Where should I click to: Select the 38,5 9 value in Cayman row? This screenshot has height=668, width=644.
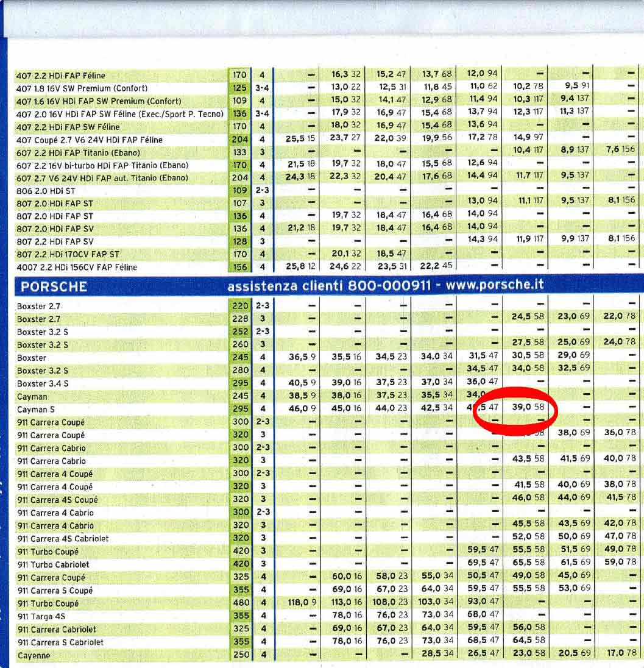point(302,396)
